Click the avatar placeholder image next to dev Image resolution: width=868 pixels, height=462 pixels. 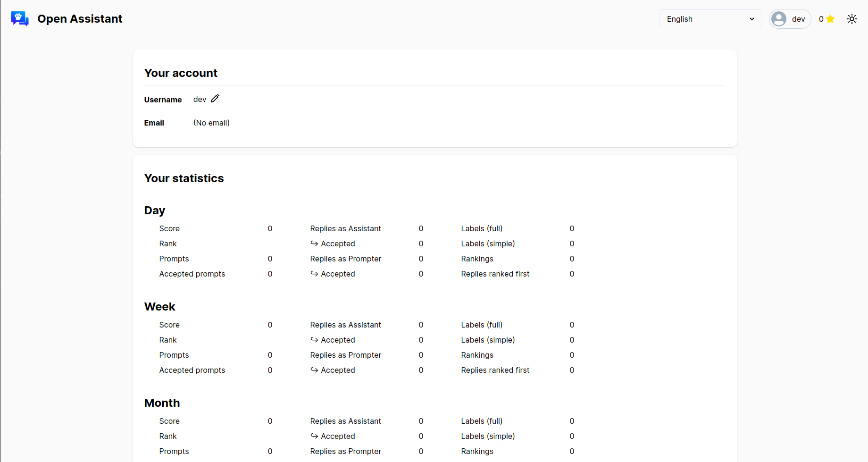tap(779, 19)
